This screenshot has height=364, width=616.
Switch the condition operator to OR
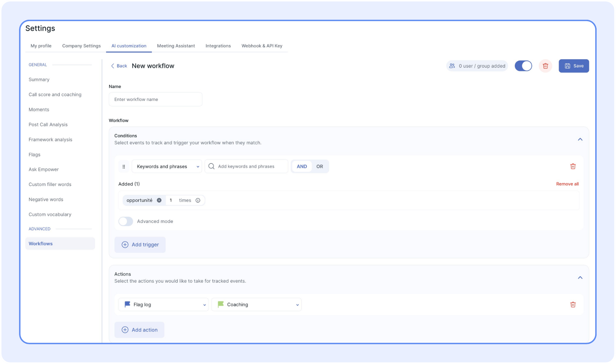click(x=319, y=167)
